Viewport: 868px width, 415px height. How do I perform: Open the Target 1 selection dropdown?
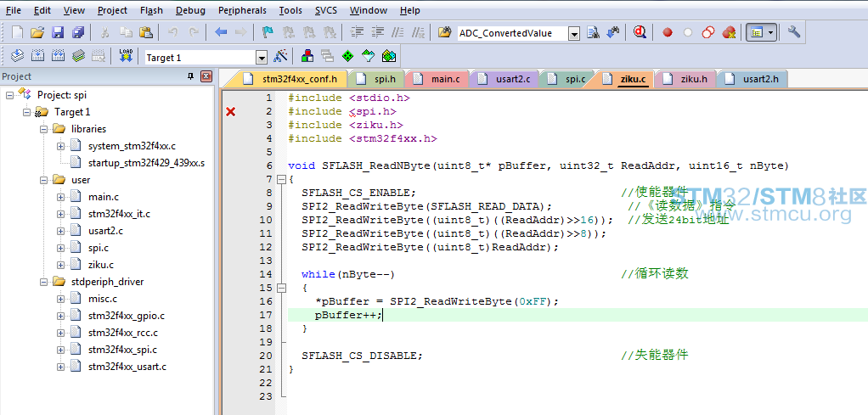pos(262,58)
